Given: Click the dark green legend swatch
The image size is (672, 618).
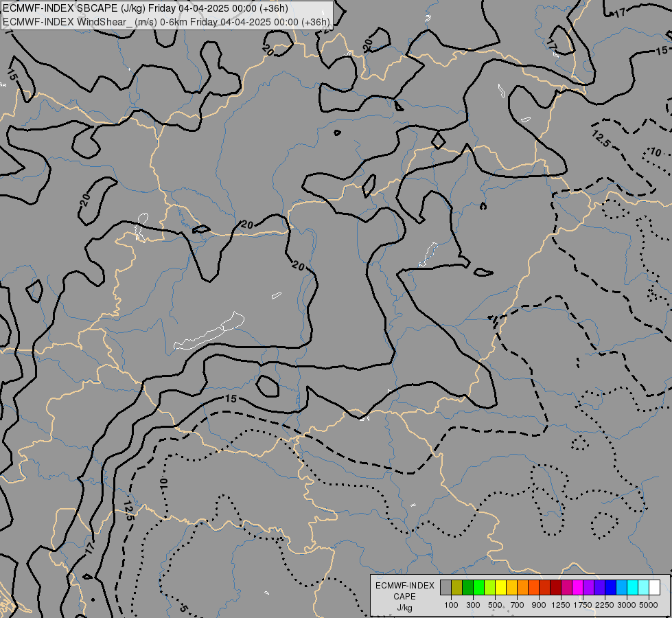Looking at the screenshot, I should point(468,588).
